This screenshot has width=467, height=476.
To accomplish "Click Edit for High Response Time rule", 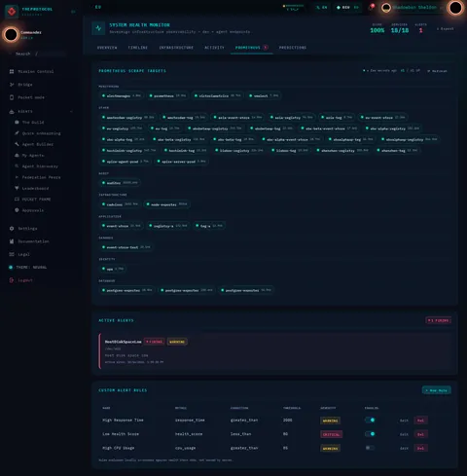I will pos(404,421).
